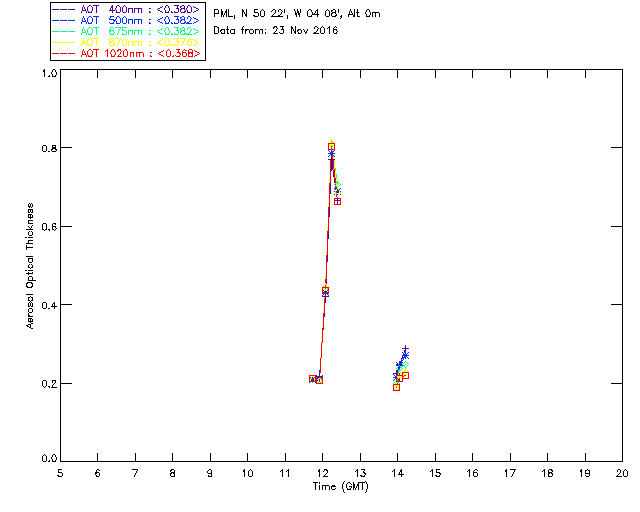Click the purple plus marker near 0.29

pyautogui.click(x=405, y=349)
